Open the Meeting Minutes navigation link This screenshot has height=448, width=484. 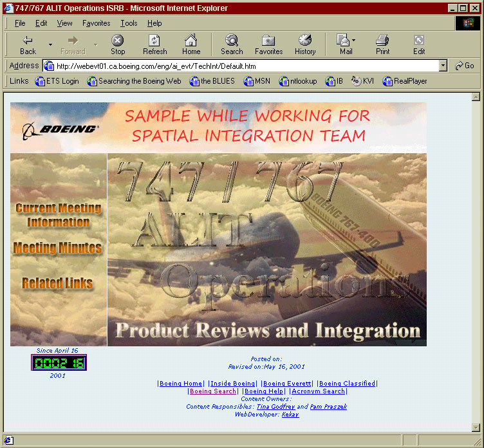(x=57, y=248)
